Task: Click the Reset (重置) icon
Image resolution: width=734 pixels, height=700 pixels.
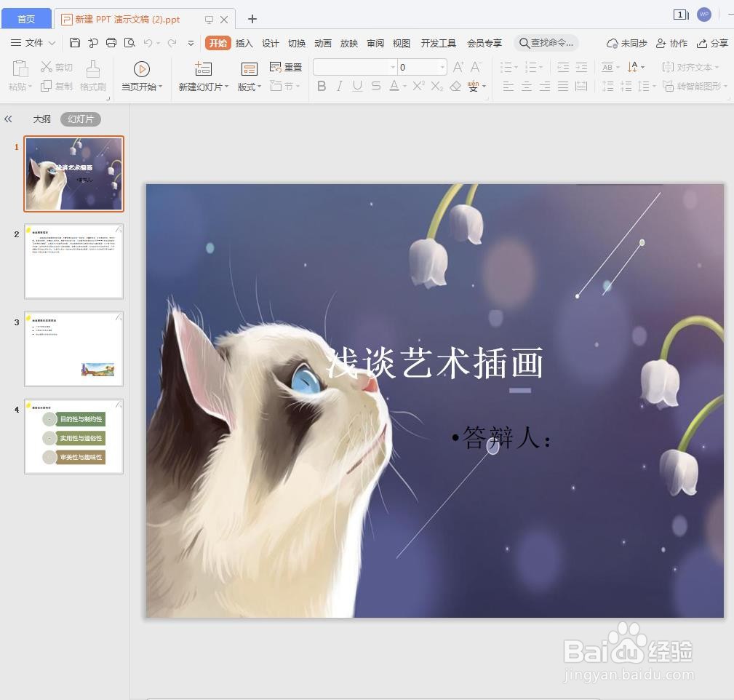Action: (x=275, y=67)
